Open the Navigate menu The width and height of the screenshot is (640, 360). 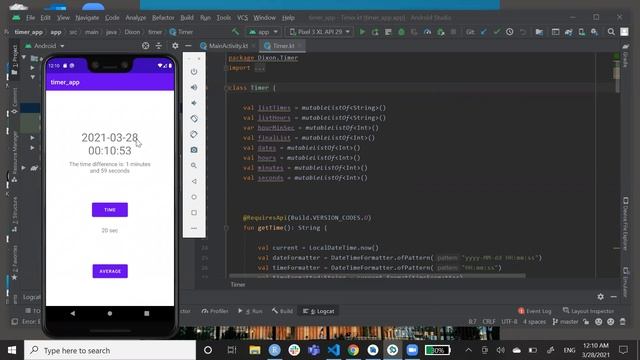pos(87,18)
